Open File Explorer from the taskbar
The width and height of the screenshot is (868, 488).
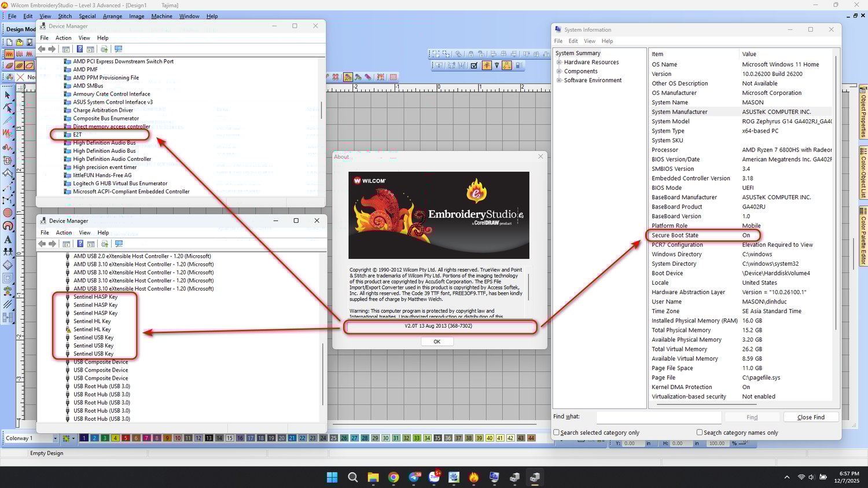click(373, 478)
